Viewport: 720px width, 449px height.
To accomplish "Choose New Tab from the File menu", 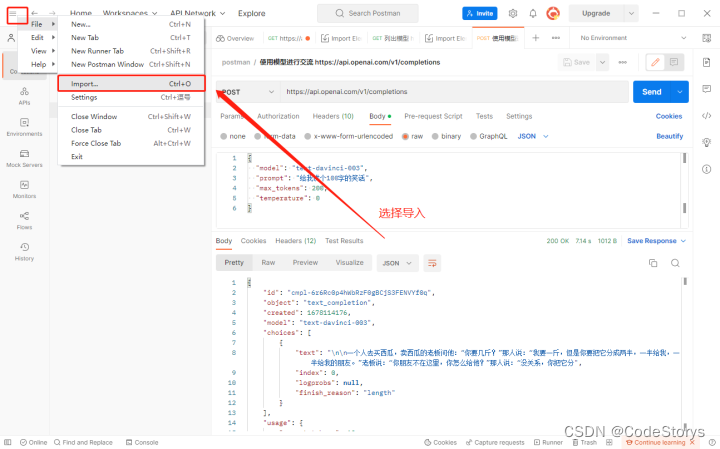I will click(131, 38).
